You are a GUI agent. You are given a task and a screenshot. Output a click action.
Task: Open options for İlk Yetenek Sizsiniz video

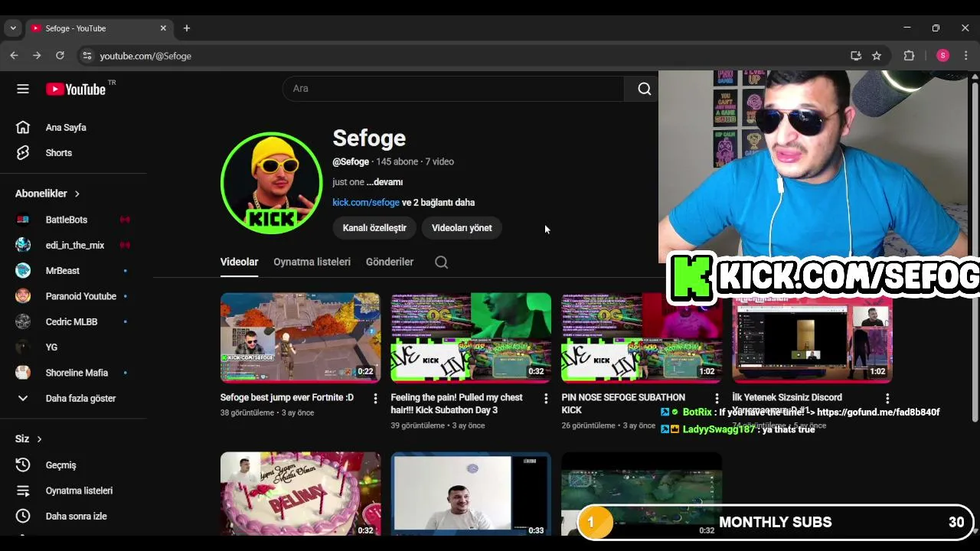pyautogui.click(x=887, y=399)
